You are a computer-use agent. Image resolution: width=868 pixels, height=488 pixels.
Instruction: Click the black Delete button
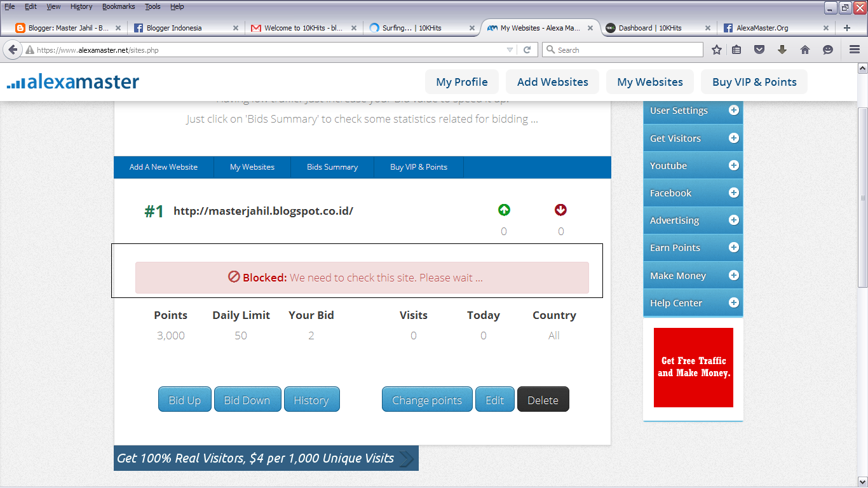point(543,400)
